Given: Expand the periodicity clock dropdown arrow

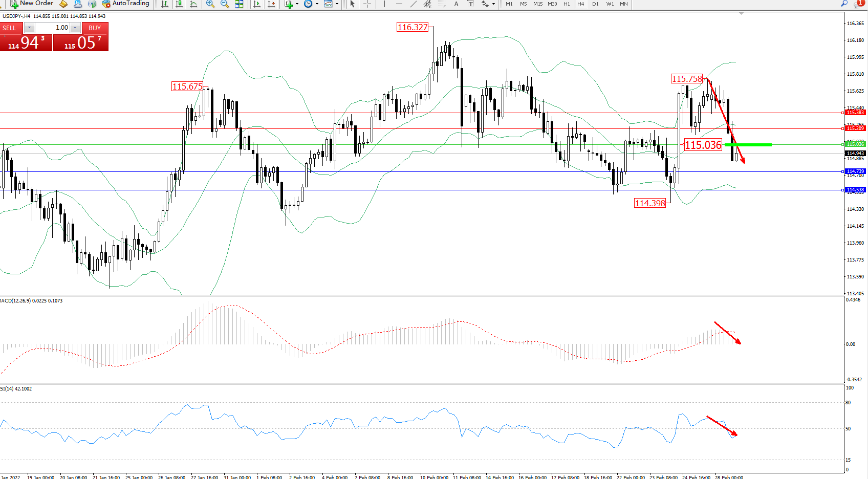Looking at the screenshot, I should coord(317,4).
